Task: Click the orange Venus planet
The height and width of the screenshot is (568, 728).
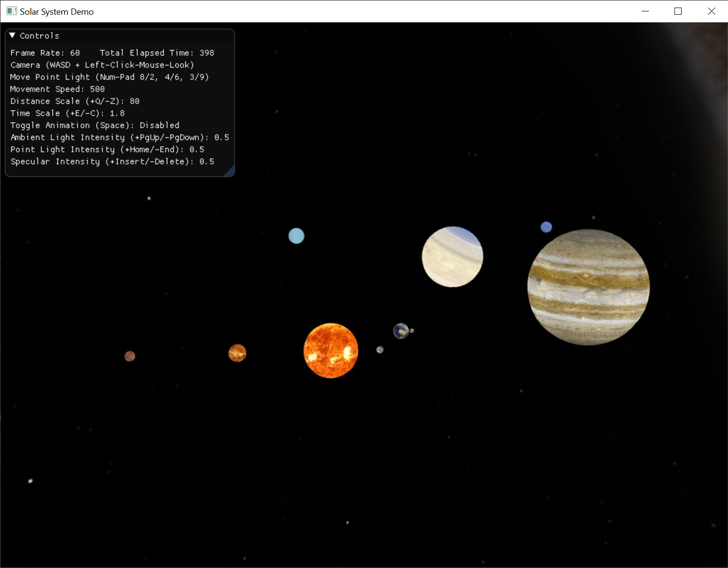Action: pyautogui.click(x=237, y=353)
